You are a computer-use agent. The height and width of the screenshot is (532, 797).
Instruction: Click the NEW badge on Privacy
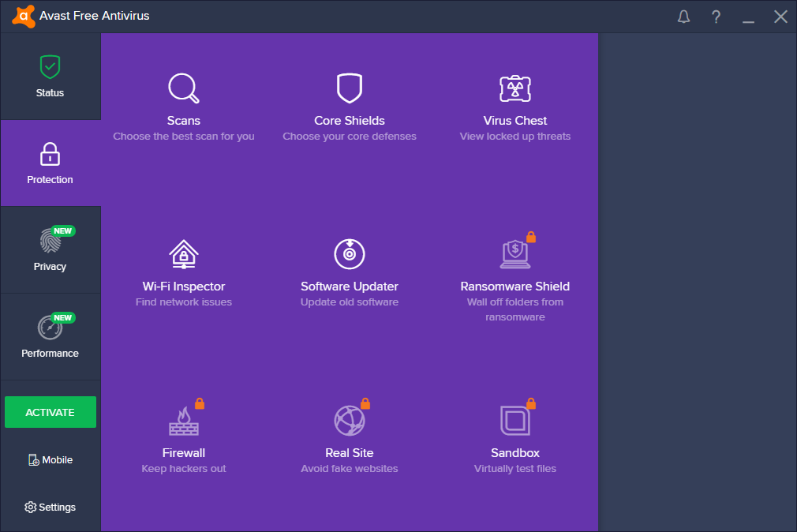pyautogui.click(x=63, y=231)
